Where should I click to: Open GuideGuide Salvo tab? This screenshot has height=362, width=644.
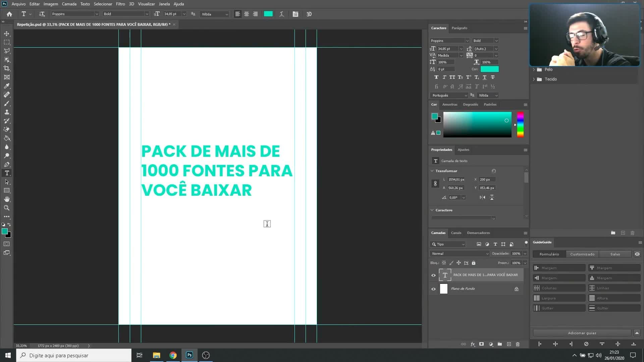[615, 254]
